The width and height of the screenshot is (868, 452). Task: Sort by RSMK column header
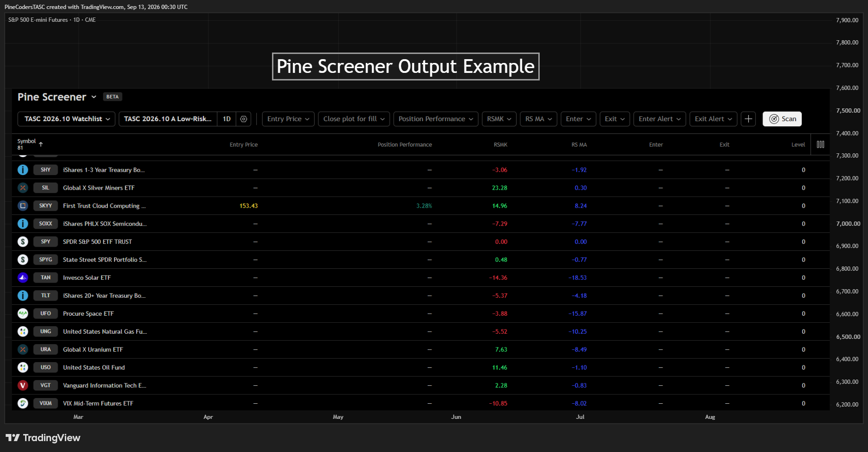(500, 145)
